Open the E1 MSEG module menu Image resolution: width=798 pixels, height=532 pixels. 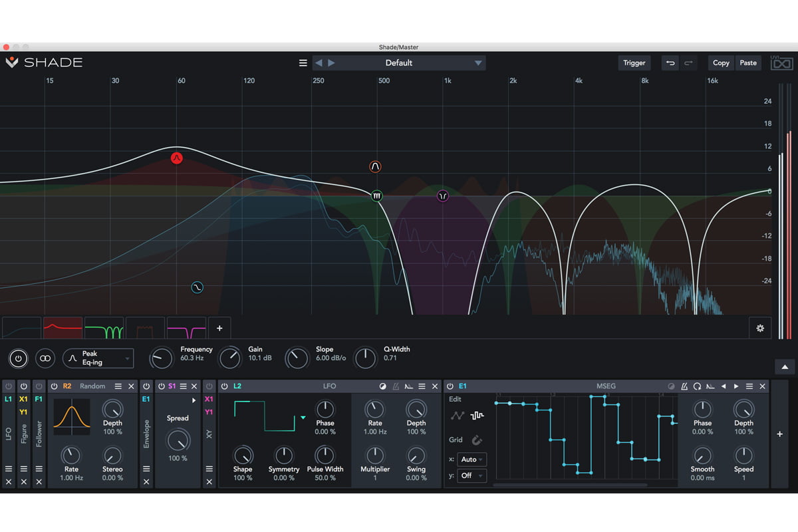click(749, 386)
